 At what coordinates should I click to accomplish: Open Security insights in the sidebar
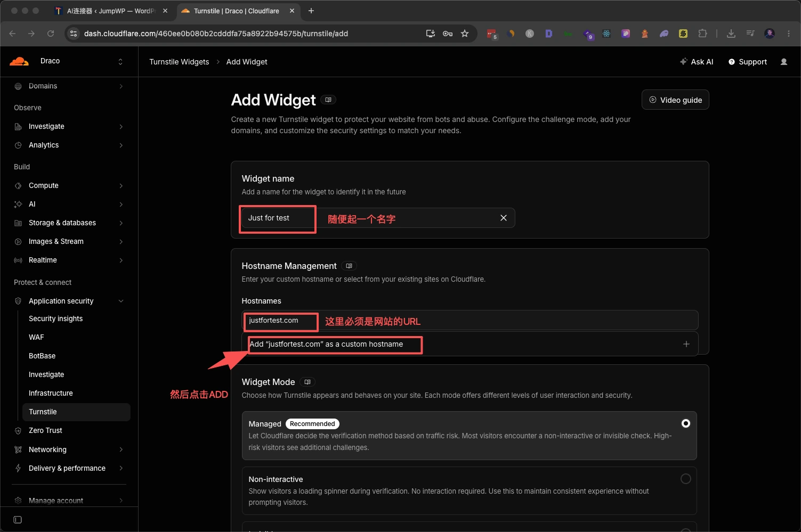(56, 319)
